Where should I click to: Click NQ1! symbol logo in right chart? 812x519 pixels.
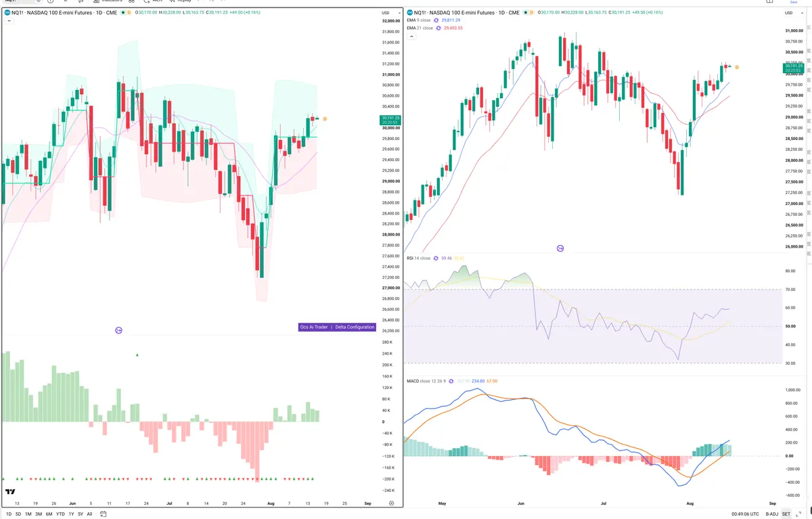pyautogui.click(x=409, y=13)
